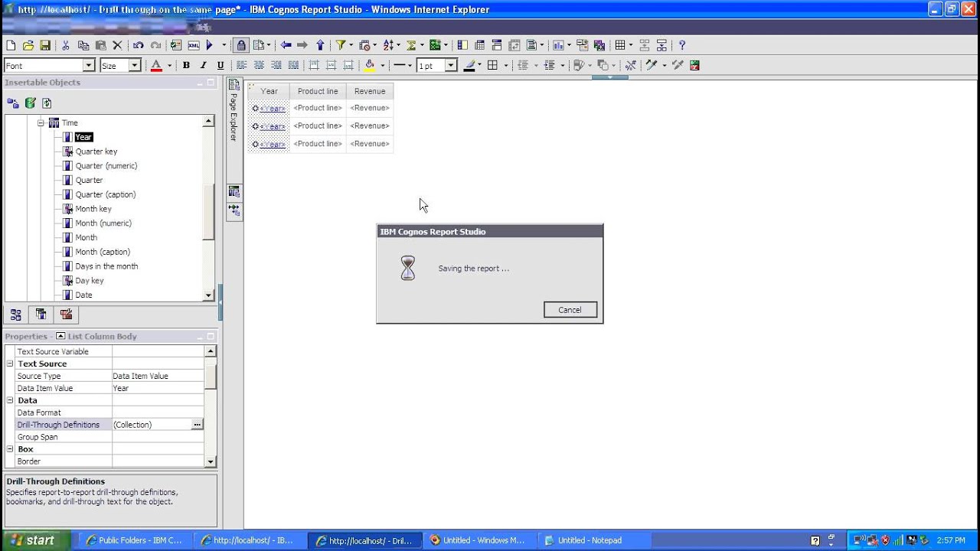Click the View Members Tree icon

pos(13,103)
